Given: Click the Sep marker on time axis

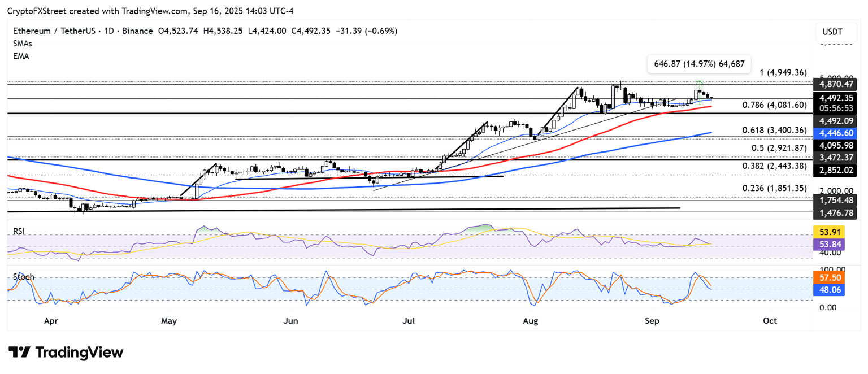Looking at the screenshot, I should (x=652, y=321).
